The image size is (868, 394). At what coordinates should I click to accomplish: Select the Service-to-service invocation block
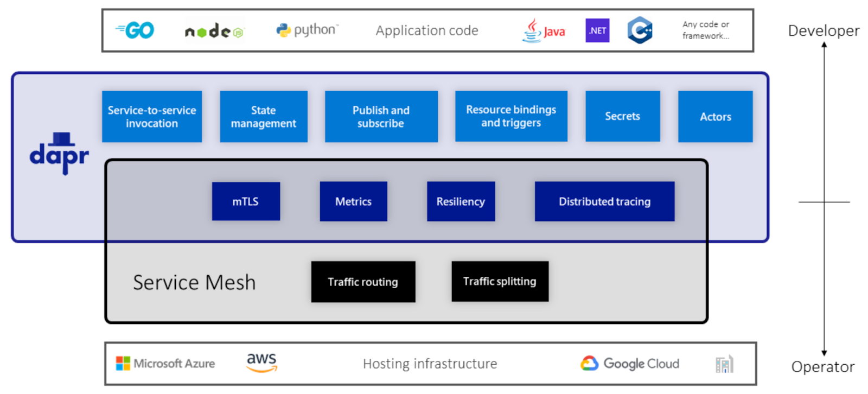pos(152,117)
